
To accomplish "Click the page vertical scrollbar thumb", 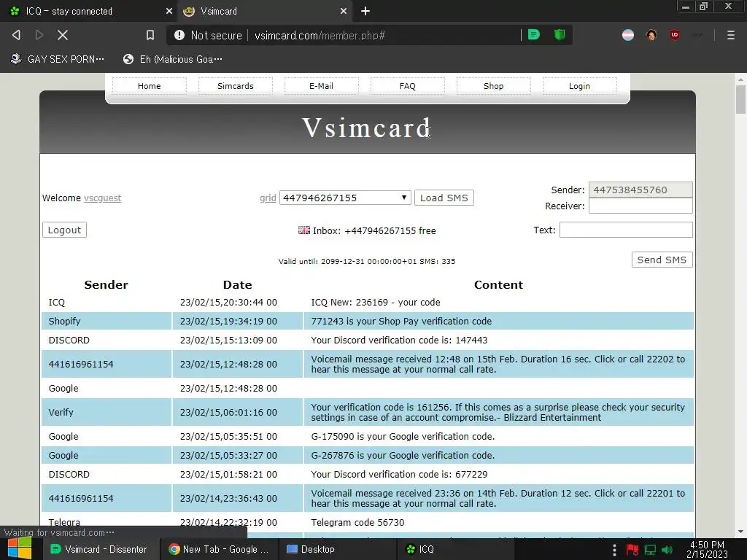I will tap(740, 99).
